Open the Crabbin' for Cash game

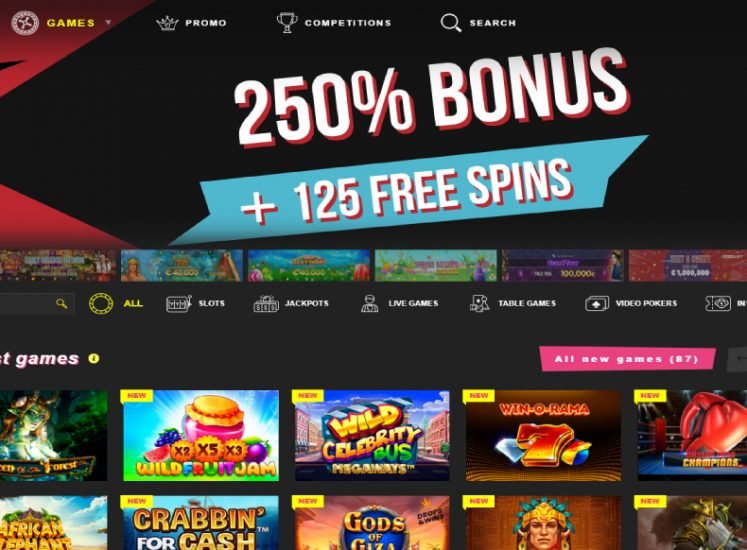[200, 522]
